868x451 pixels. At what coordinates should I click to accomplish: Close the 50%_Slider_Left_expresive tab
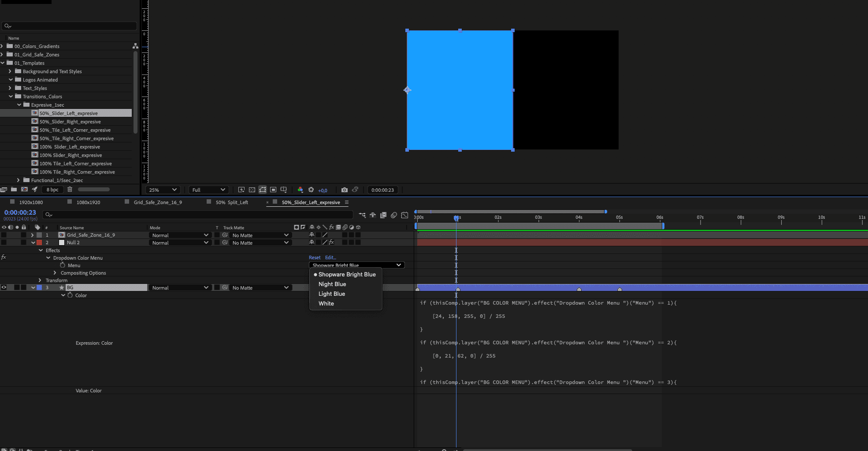pos(267,202)
